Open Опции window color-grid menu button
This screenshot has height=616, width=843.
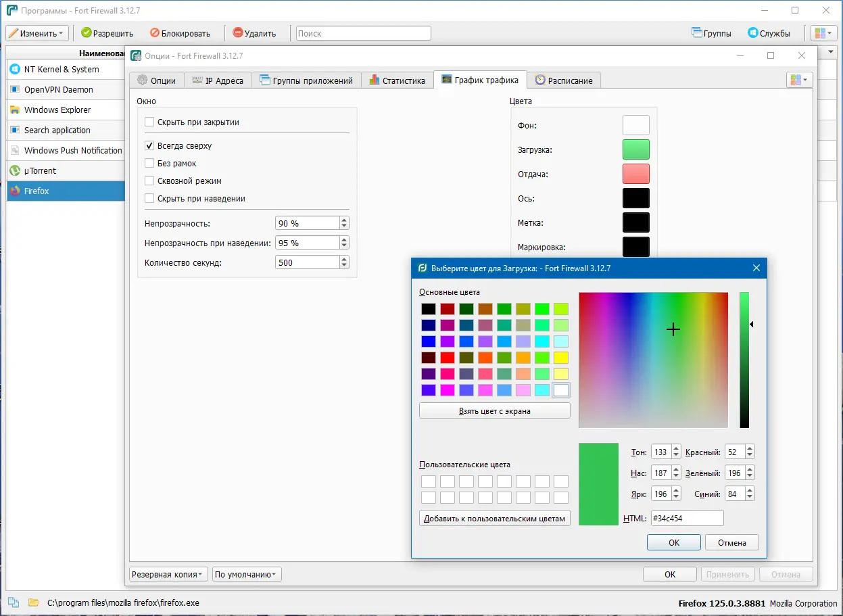(x=799, y=80)
